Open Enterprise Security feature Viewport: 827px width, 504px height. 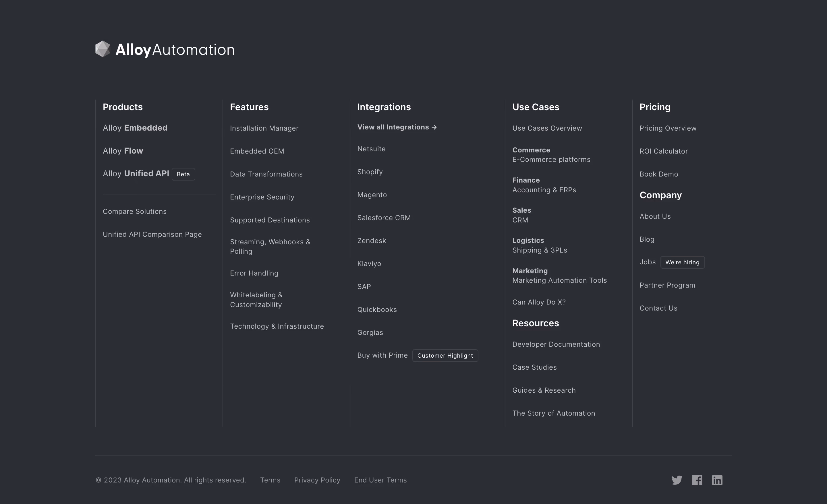(262, 197)
